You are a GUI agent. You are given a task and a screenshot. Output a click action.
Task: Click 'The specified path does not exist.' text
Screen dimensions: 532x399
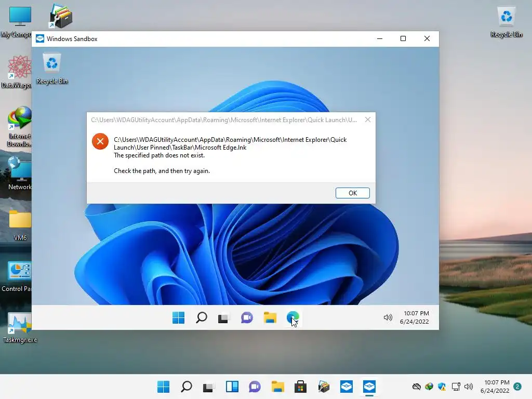[x=159, y=155]
